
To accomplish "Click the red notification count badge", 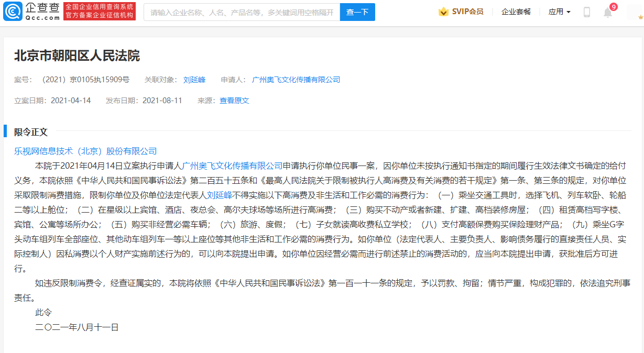I will click(614, 7).
